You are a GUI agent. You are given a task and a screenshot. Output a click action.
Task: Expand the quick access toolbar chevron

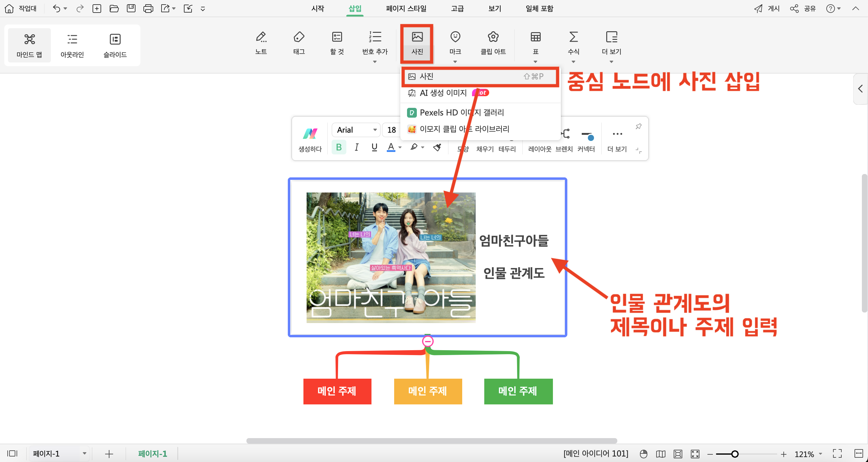tap(203, 9)
